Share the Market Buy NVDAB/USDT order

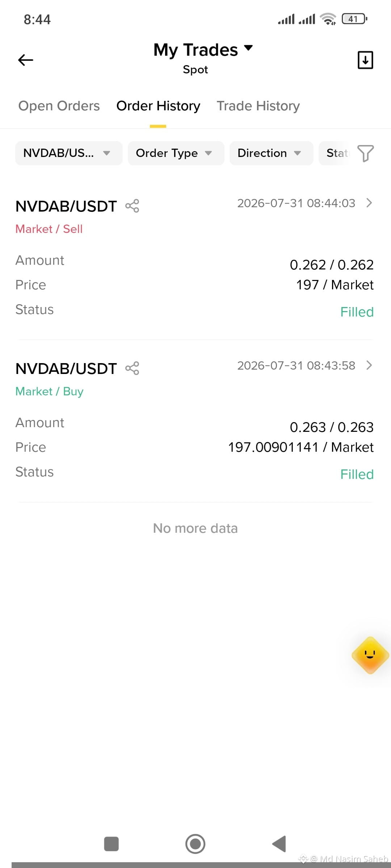coord(132,369)
